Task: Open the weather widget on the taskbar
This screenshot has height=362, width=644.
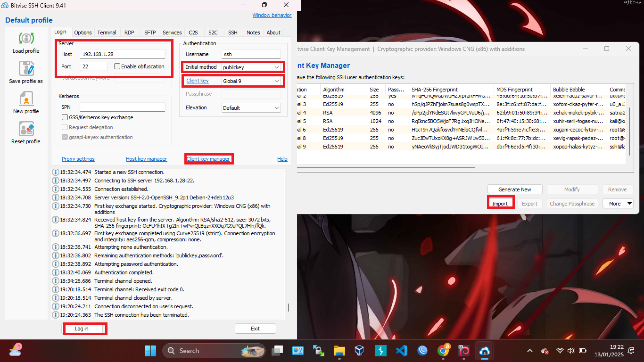Action: 15,350
